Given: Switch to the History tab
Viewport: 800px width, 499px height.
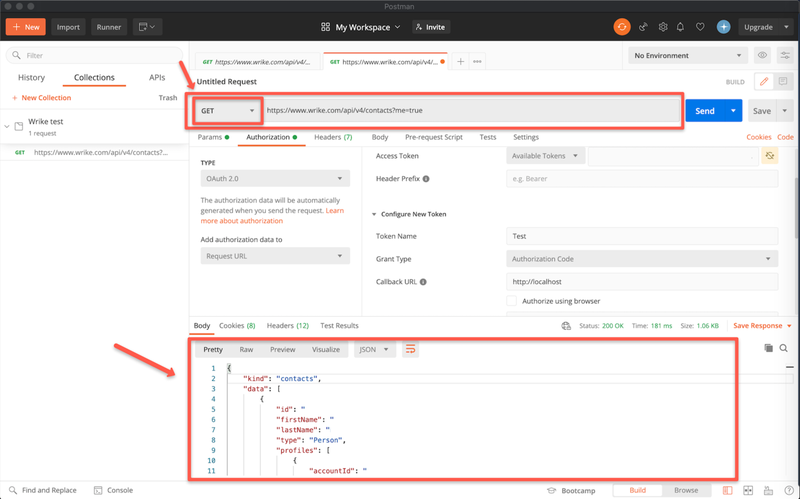Looking at the screenshot, I should click(x=31, y=78).
